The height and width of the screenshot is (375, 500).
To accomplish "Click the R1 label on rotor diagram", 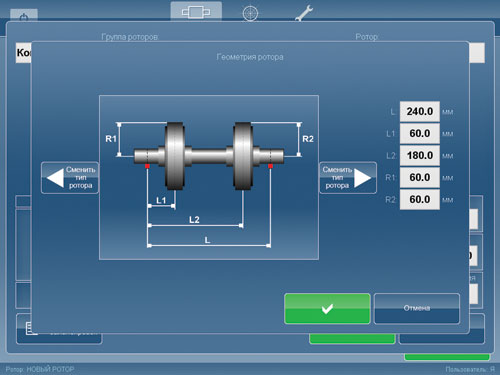I will point(111,139).
